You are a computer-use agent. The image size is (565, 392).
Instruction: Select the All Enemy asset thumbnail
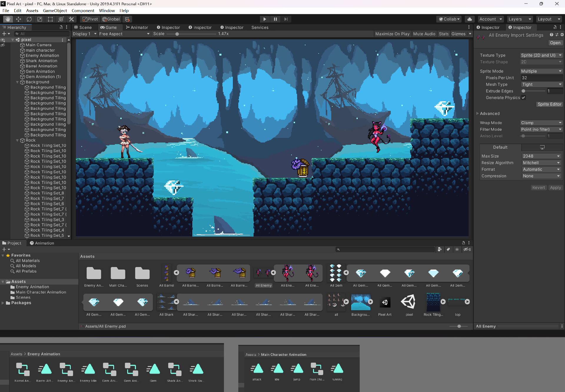point(263,273)
